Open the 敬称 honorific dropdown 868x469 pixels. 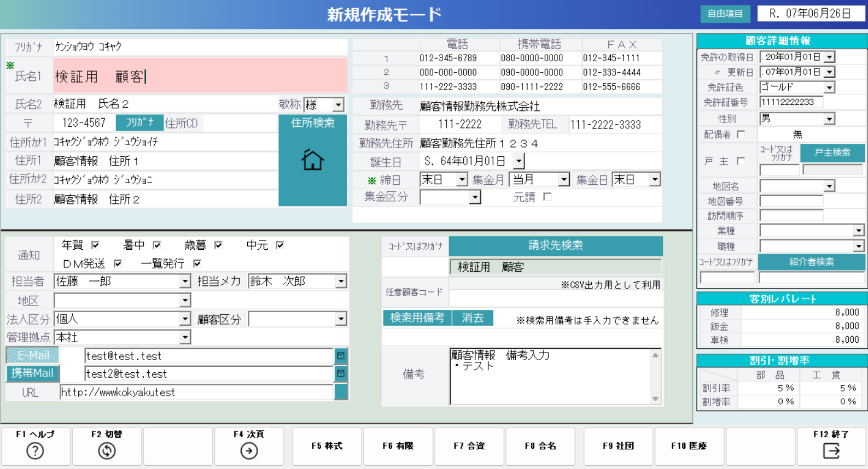[x=339, y=104]
